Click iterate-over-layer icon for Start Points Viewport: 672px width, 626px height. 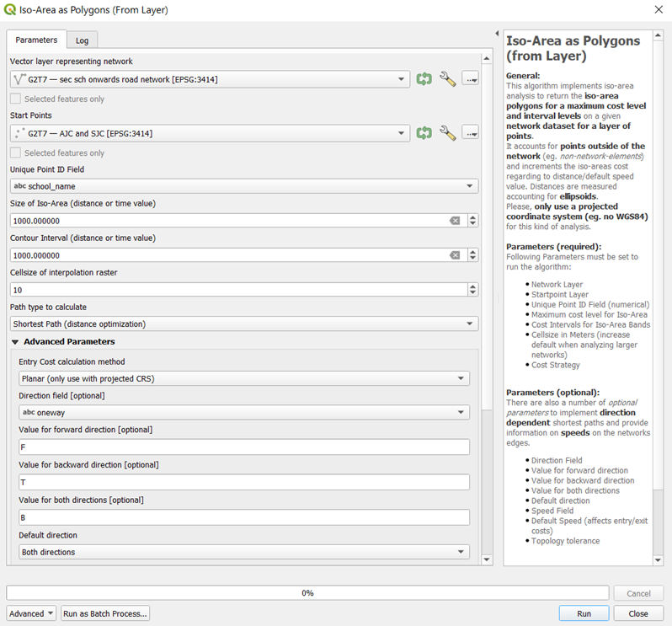424,133
